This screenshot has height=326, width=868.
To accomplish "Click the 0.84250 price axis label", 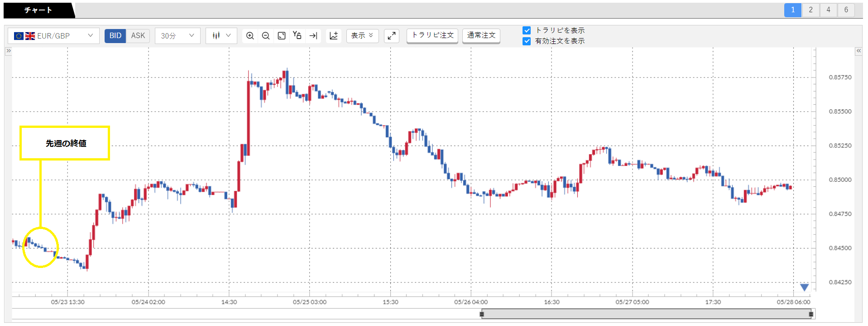I will (x=840, y=282).
